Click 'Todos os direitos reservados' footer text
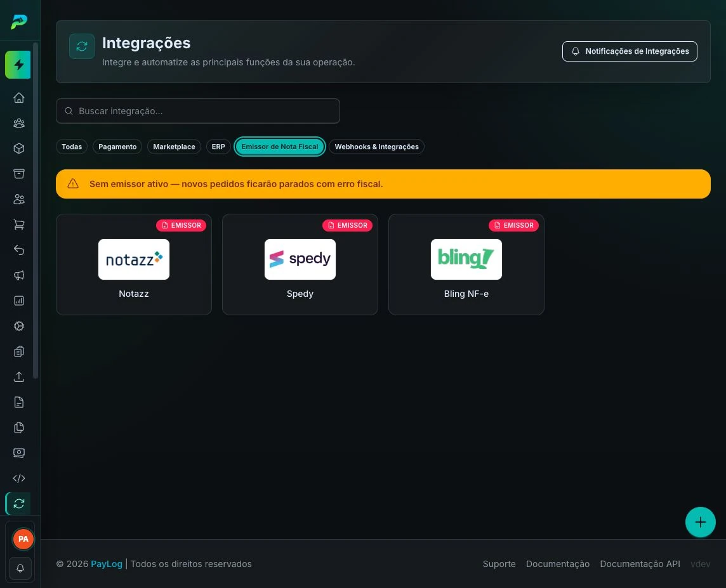 pyautogui.click(x=191, y=564)
